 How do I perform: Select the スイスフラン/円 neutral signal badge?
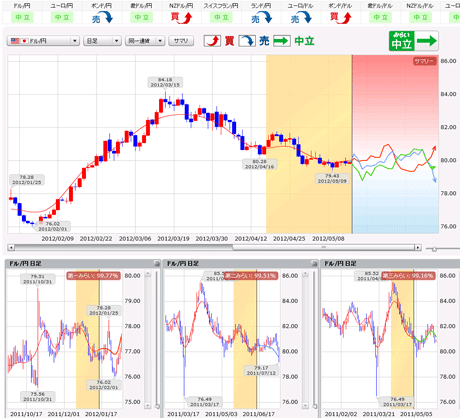point(221,17)
